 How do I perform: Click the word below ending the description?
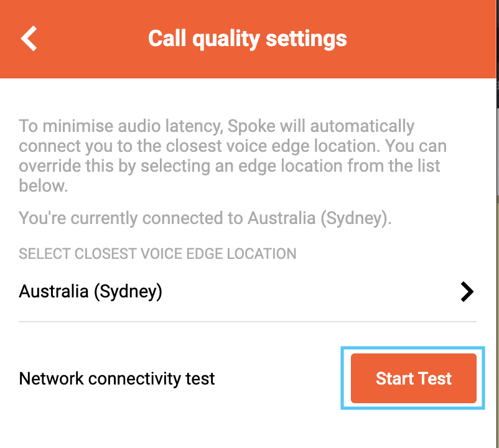tap(43, 186)
